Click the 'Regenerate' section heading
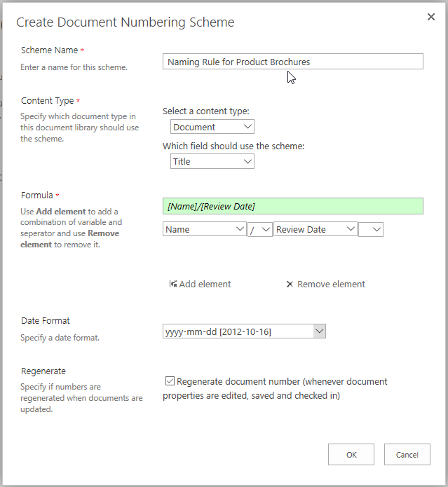The height and width of the screenshot is (487, 448). (x=43, y=371)
